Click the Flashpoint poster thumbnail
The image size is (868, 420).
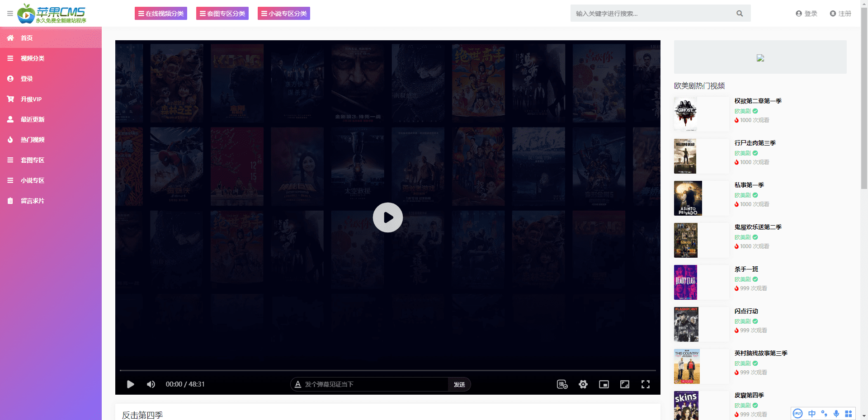[686, 324]
